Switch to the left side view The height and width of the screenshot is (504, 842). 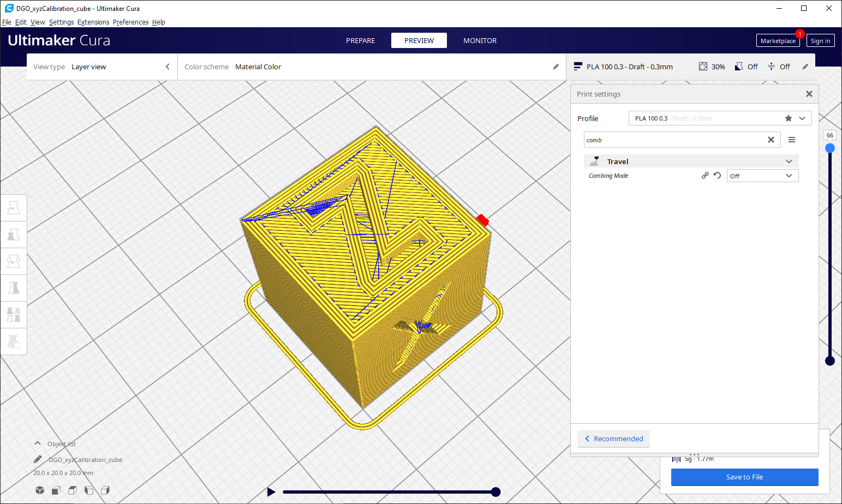(x=89, y=490)
